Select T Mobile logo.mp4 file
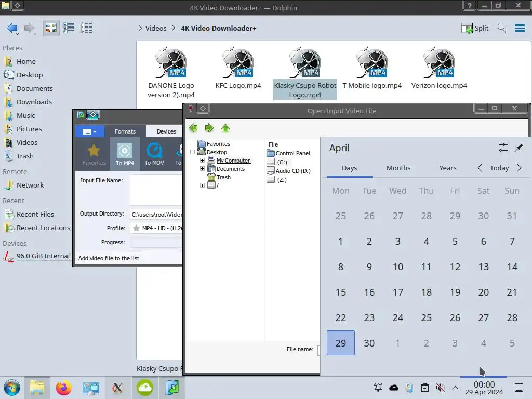The width and height of the screenshot is (532, 399). tap(372, 68)
